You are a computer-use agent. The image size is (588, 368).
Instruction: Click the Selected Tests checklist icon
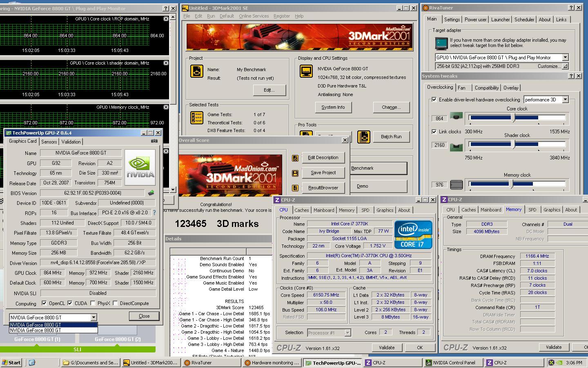[197, 118]
